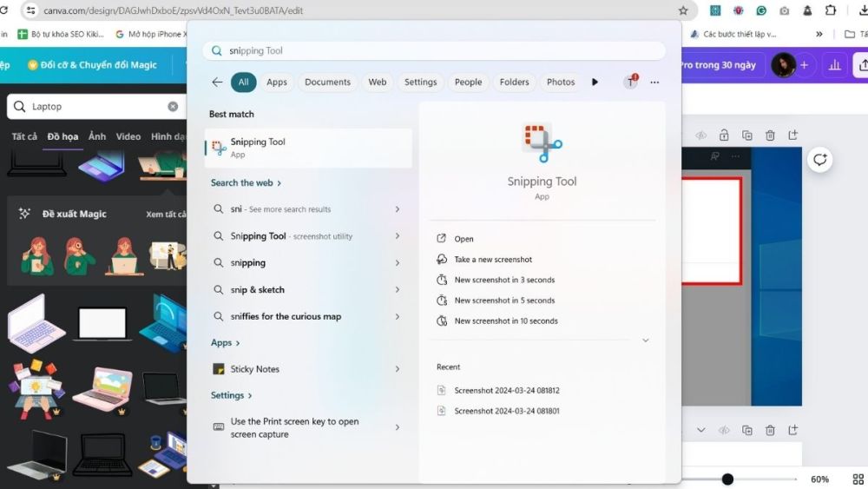This screenshot has height=489, width=868.
Task: Duplicate page with upper copy icon
Action: (747, 135)
